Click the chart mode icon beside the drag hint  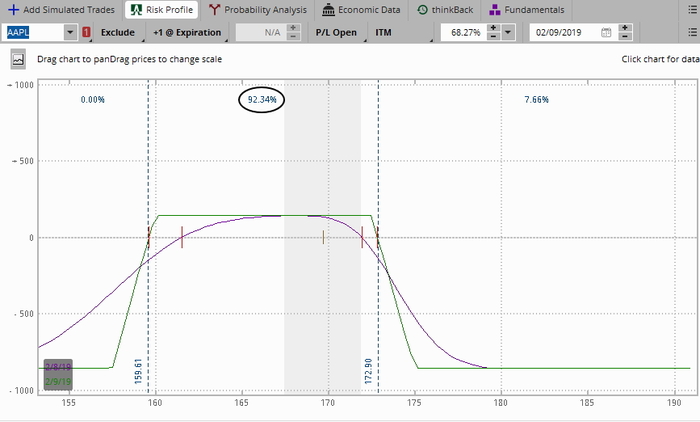[x=18, y=59]
